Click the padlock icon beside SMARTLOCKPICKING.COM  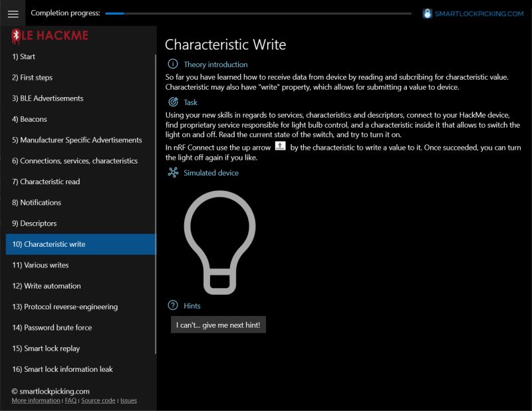pos(427,12)
